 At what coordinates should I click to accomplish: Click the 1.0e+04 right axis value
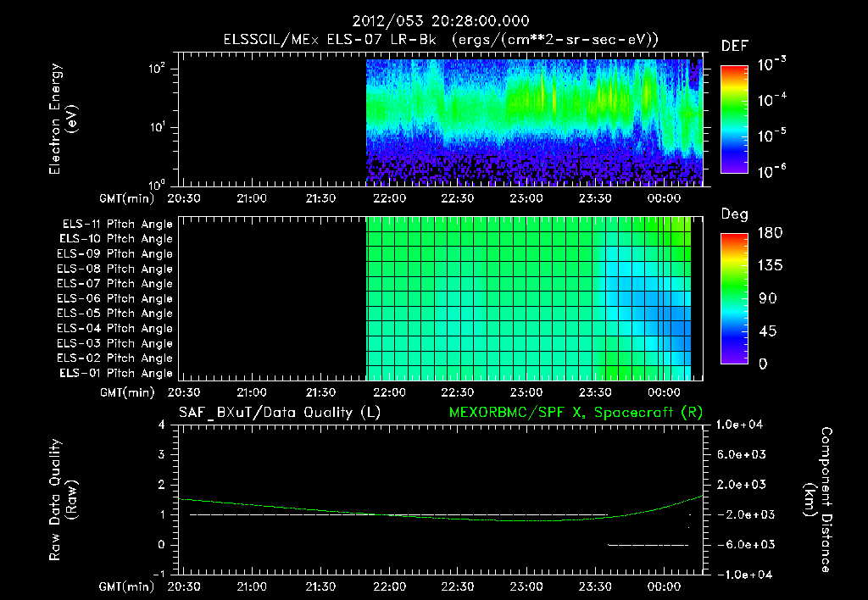pos(739,425)
